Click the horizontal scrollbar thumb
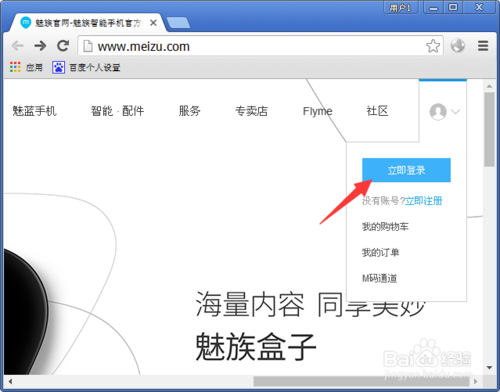The width and height of the screenshot is (500, 392). pos(362,381)
